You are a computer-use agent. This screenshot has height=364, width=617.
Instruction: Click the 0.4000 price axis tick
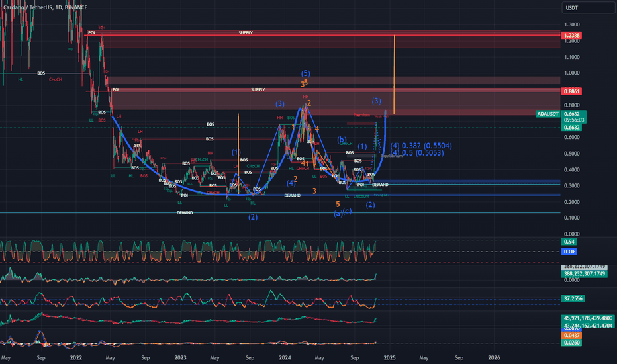coord(572,169)
